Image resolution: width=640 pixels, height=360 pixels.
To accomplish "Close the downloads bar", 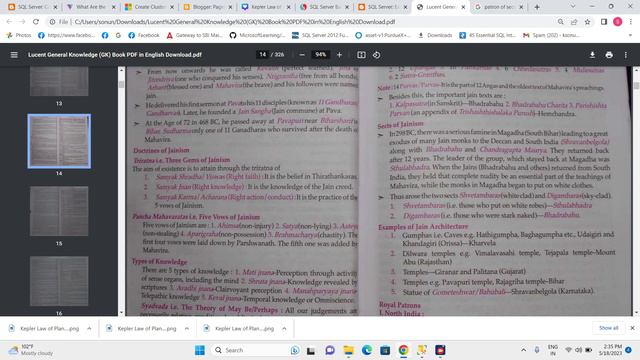I will [x=632, y=328].
